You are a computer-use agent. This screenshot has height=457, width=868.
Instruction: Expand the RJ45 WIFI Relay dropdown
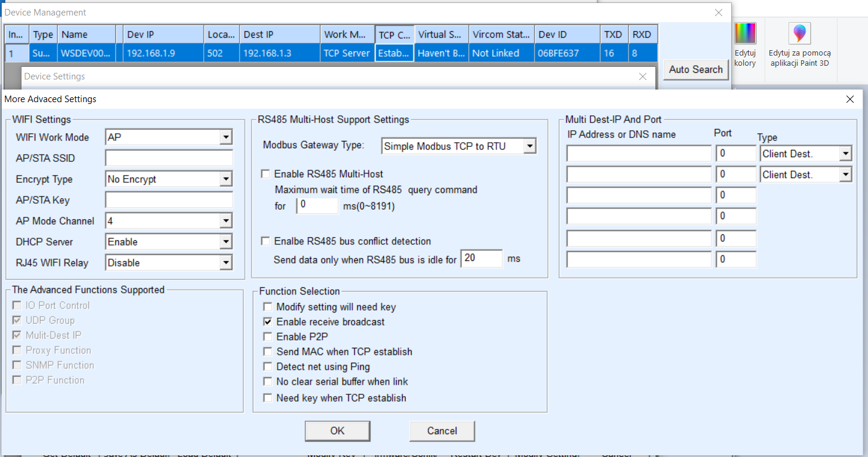(226, 262)
